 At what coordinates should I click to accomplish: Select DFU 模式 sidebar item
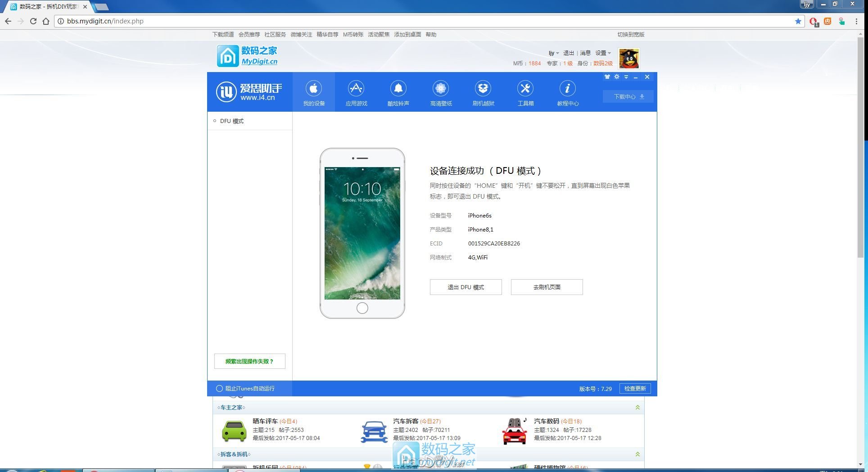[231, 121]
